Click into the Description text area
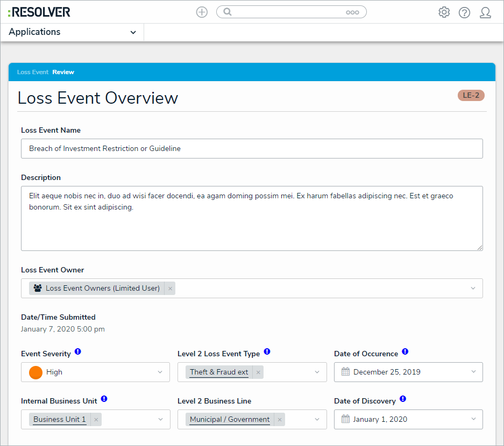Screen dimensions: 504x446 coord(252,218)
